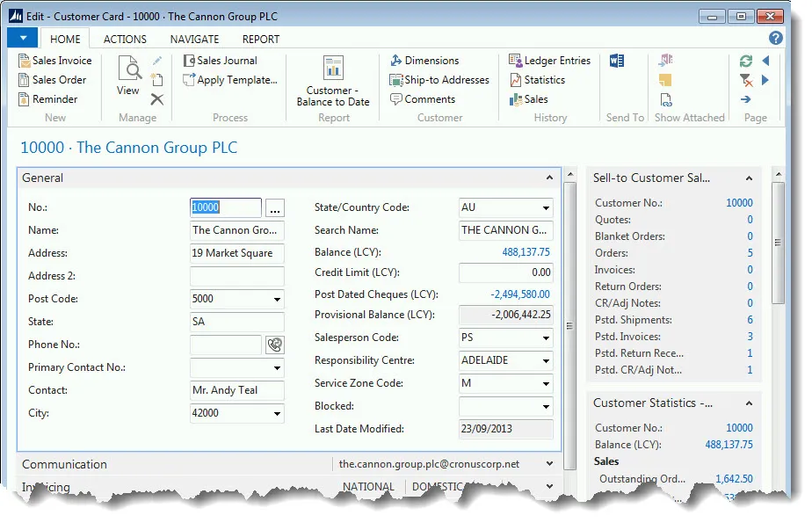
Task: Open Dimensions for this customer
Action: [x=424, y=61]
